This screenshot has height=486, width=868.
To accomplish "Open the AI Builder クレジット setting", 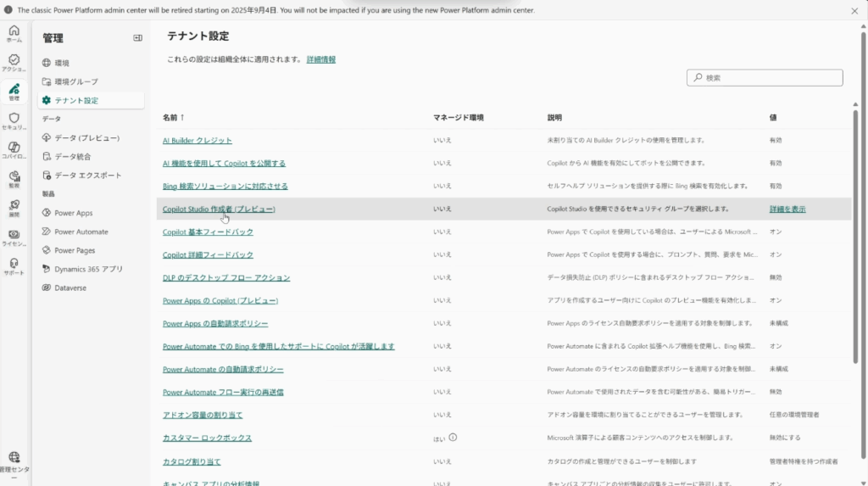I will click(x=197, y=140).
